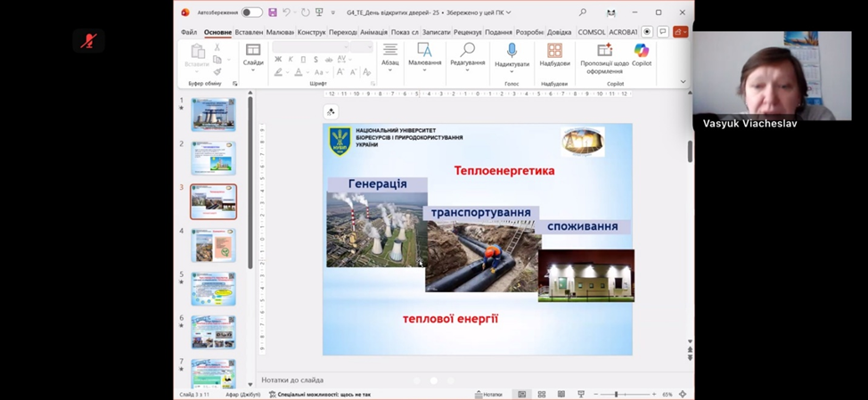Toggle Normal view button in status bar
Viewport: 868px width, 400px height.
click(522, 394)
